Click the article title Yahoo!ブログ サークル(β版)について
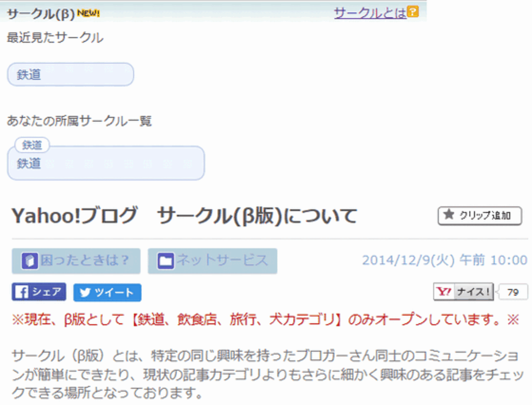 click(x=184, y=215)
